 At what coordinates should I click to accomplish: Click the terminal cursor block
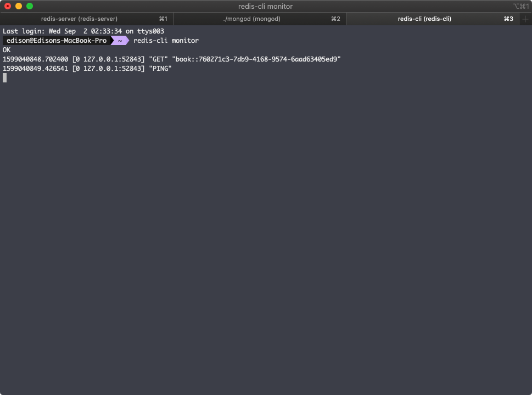tap(5, 78)
